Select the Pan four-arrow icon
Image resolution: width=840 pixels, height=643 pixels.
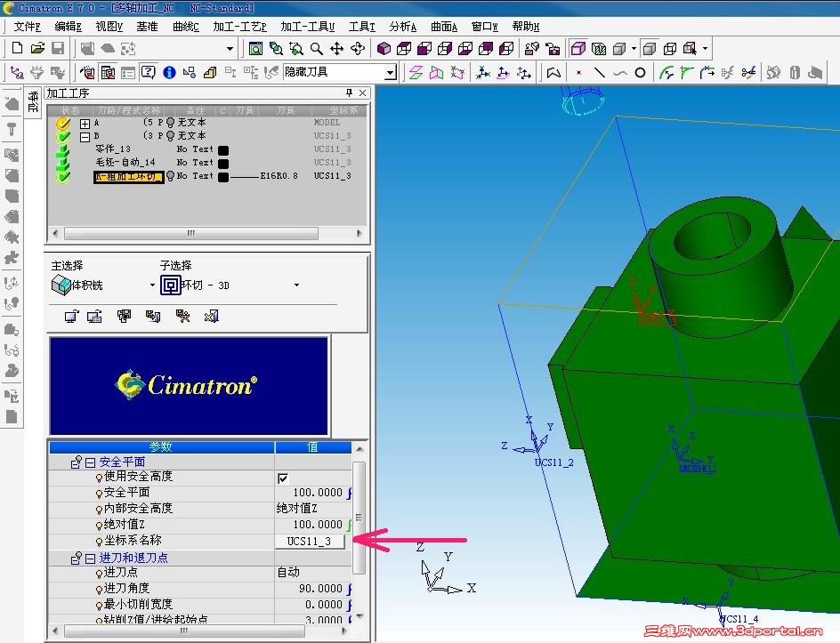coord(337,49)
